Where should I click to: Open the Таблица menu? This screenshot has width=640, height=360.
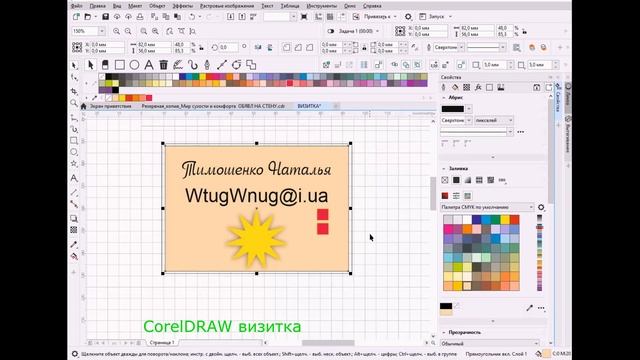[290, 6]
